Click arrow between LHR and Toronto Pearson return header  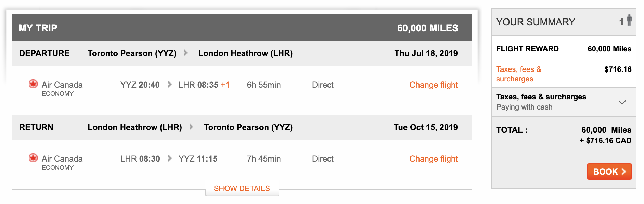pos(191,127)
